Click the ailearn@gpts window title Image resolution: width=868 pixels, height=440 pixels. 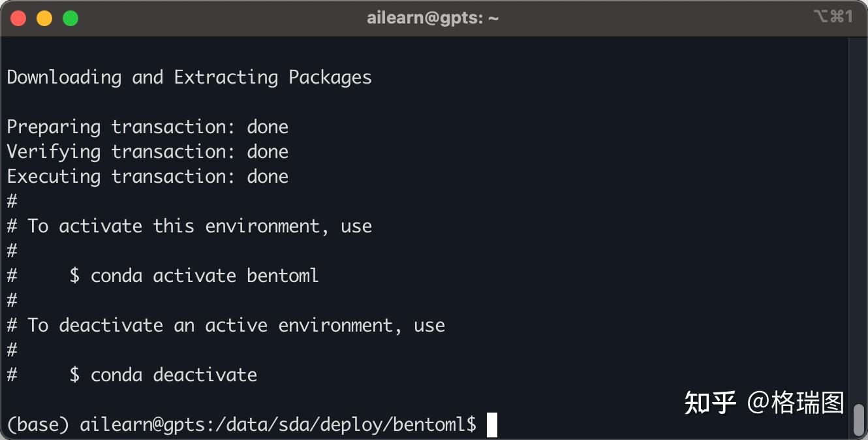click(433, 18)
